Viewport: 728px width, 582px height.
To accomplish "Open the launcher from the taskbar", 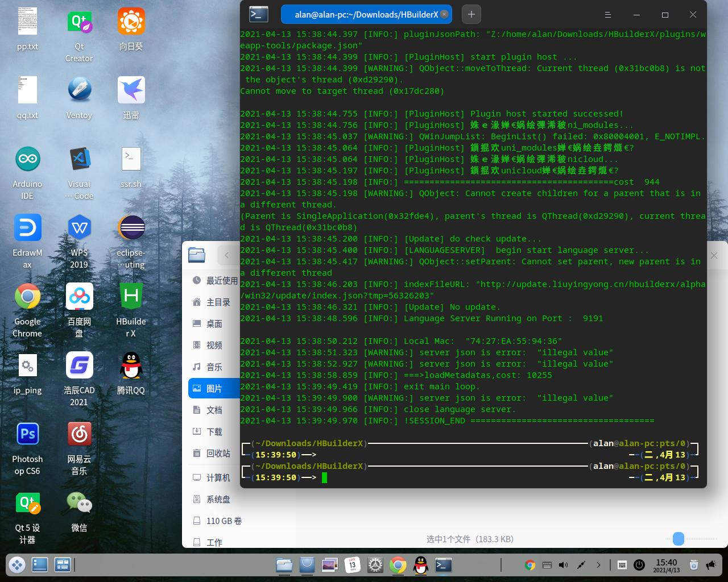I will pyautogui.click(x=16, y=564).
